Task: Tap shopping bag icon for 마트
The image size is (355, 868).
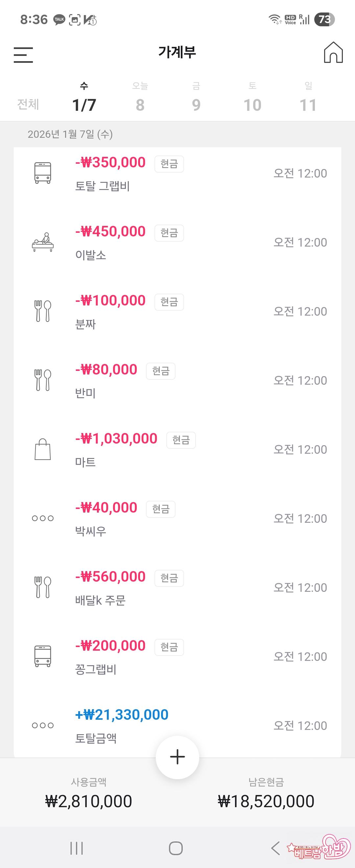Action: click(43, 449)
